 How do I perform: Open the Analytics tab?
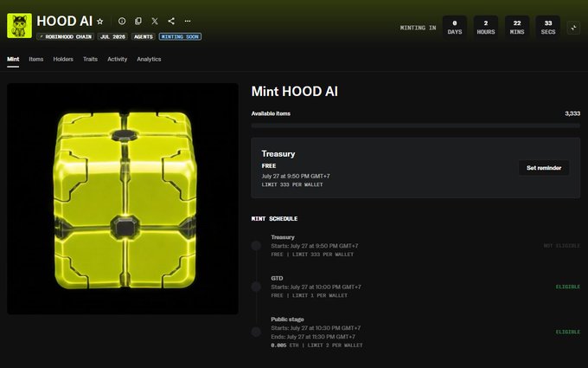(149, 59)
